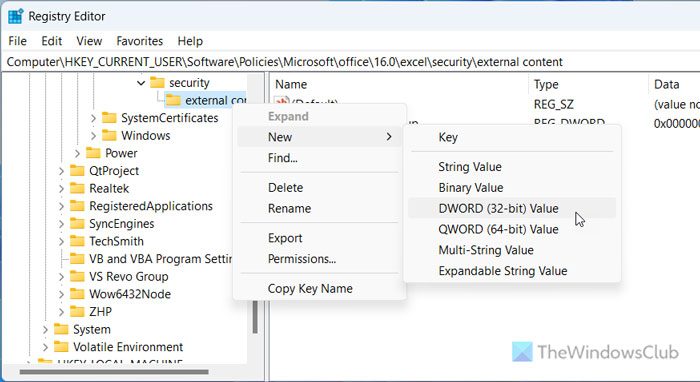Click the VB and VBA Program Settings folder icon
700x382 pixels.
[x=77, y=259]
